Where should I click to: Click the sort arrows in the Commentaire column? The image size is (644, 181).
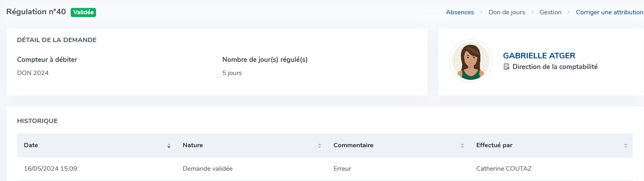coord(462,146)
